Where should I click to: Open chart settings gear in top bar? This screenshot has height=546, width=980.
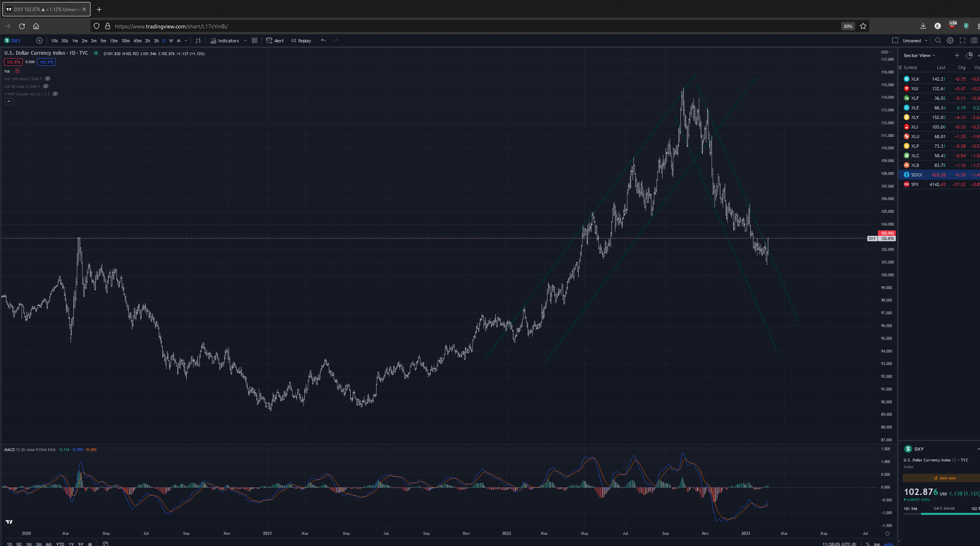point(950,41)
